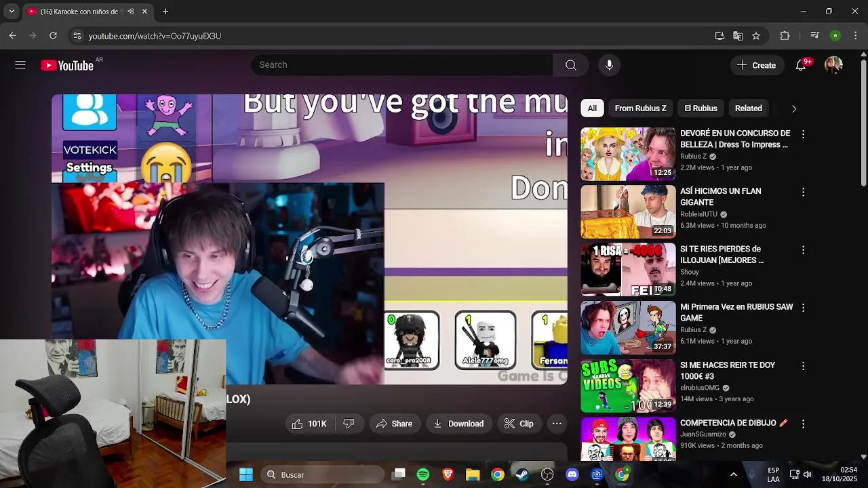Click the install app icon in address bar
868x488 pixels.
(x=719, y=36)
